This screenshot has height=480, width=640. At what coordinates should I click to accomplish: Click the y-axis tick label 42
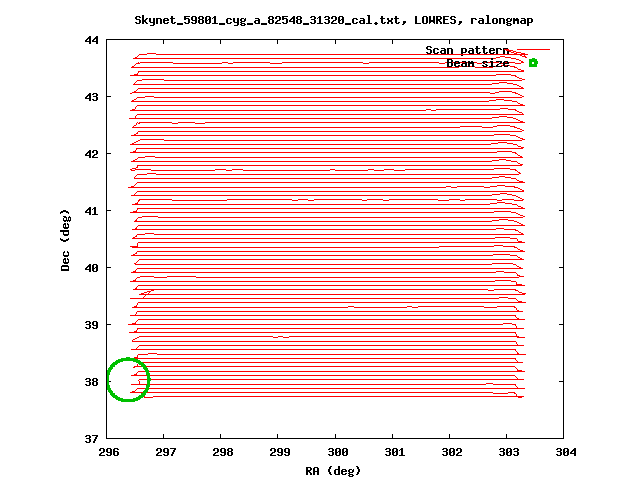[92, 154]
